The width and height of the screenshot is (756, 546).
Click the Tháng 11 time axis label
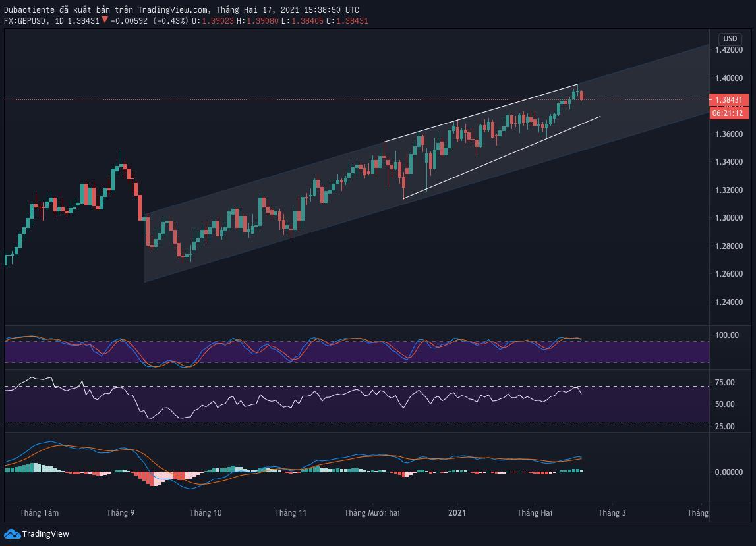click(291, 513)
